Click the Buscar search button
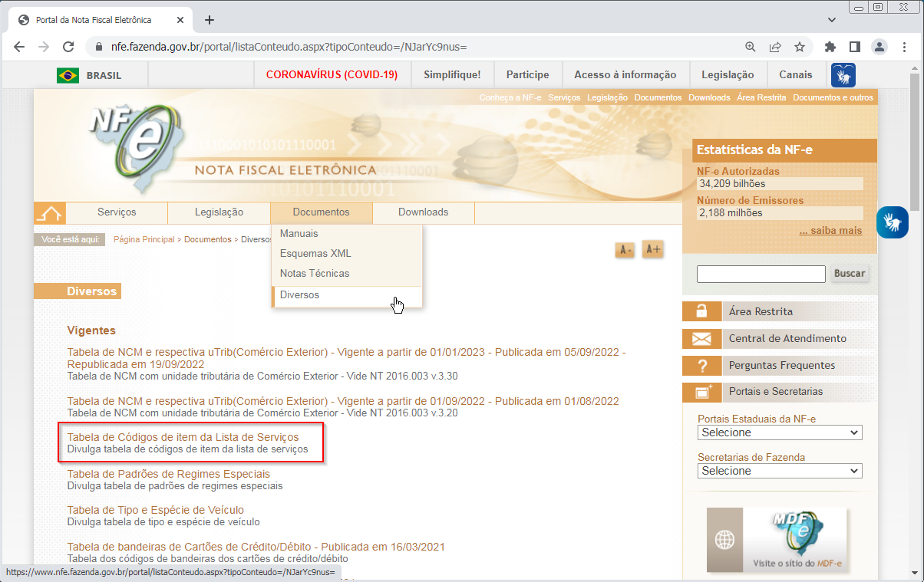 (x=849, y=273)
